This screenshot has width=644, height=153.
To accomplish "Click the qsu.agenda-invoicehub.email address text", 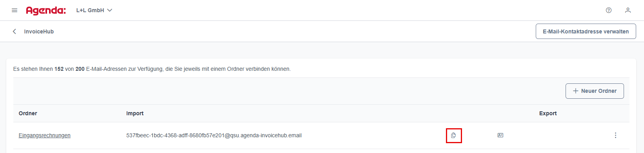I will (x=214, y=135).
